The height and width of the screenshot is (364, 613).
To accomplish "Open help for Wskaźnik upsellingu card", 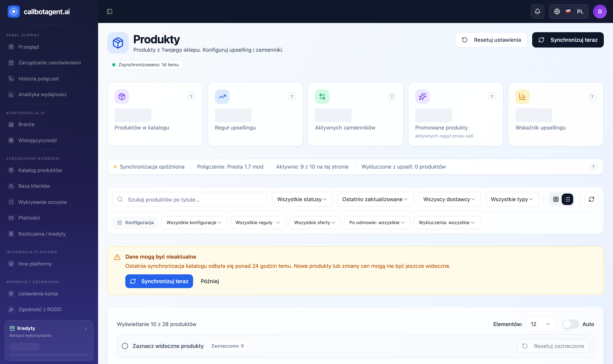I will coord(592,97).
